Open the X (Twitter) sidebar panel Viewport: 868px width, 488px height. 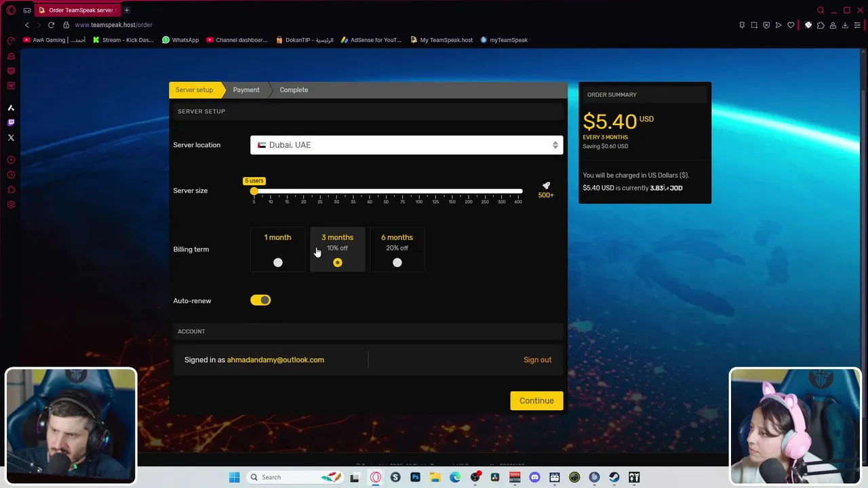[11, 138]
